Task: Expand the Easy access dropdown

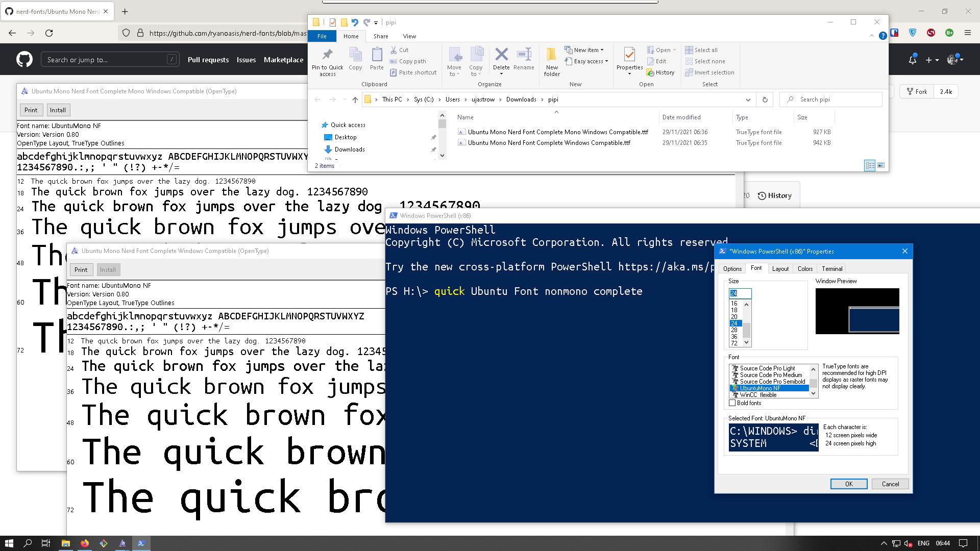Action: 606,61
